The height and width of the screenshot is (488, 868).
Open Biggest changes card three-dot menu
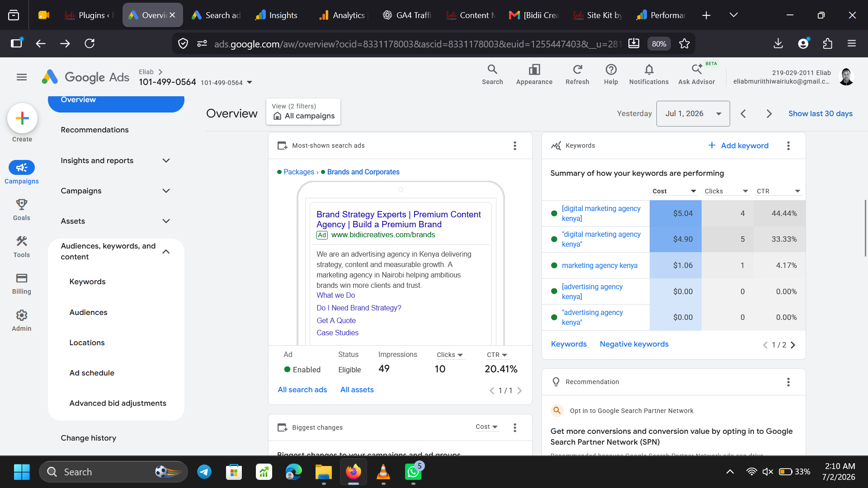[514, 427]
